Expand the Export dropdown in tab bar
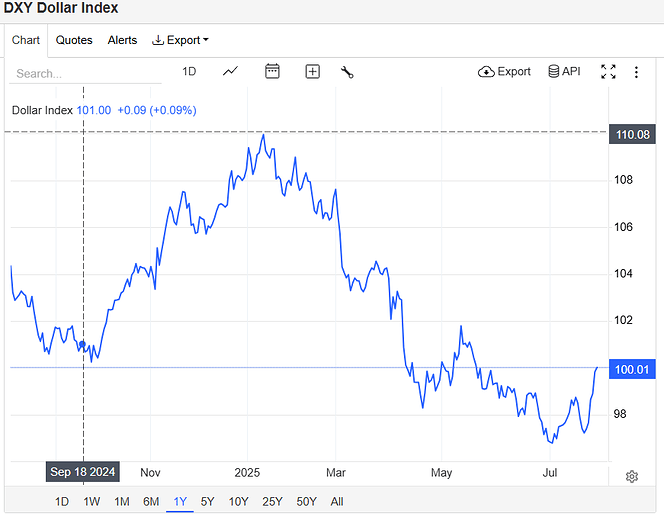664x517 pixels. click(x=180, y=40)
